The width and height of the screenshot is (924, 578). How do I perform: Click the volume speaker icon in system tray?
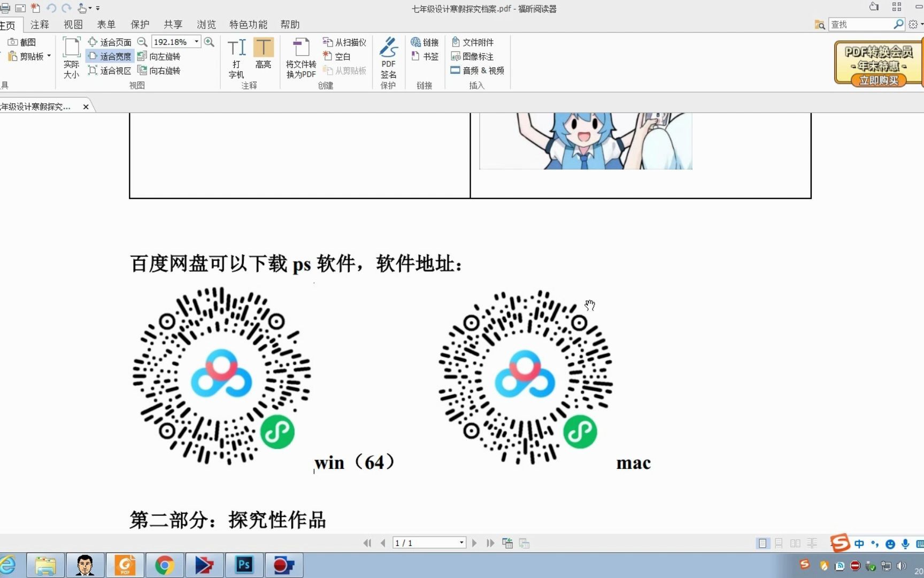point(901,566)
